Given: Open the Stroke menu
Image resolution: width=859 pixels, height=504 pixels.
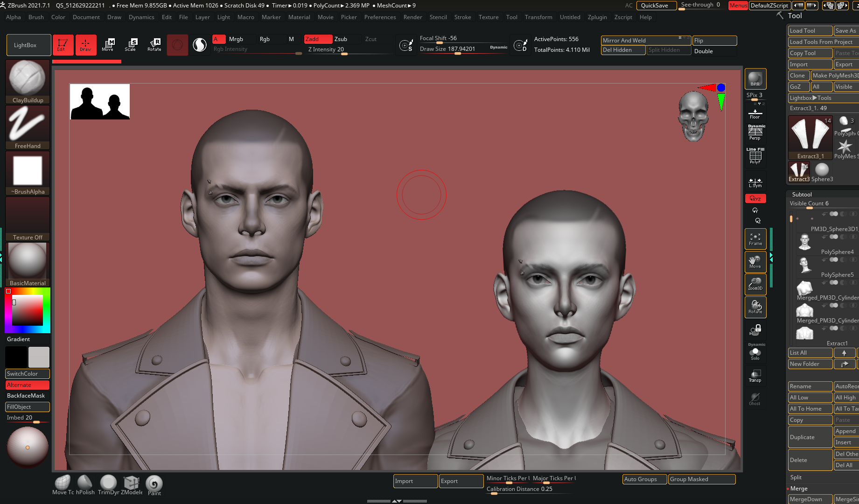Looking at the screenshot, I should point(462,17).
